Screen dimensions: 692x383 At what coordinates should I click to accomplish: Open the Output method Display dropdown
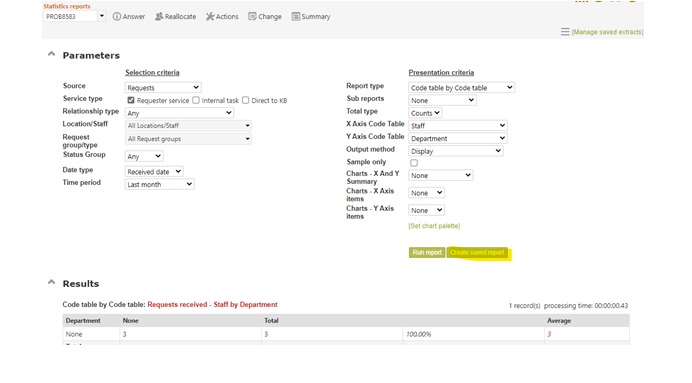click(x=455, y=151)
